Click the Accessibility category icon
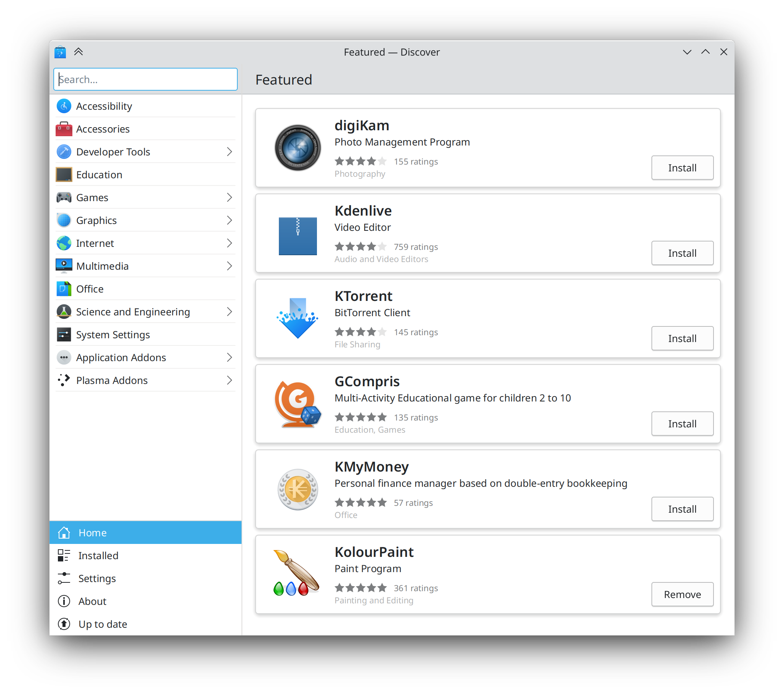 pyautogui.click(x=64, y=106)
